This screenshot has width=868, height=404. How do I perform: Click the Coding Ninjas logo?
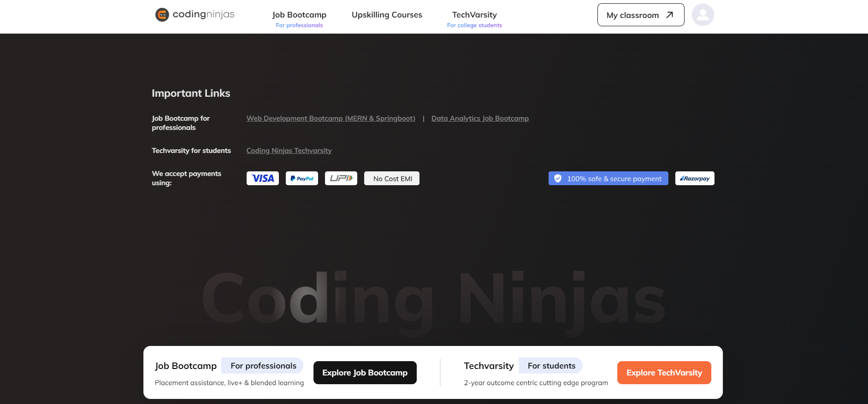click(x=195, y=15)
